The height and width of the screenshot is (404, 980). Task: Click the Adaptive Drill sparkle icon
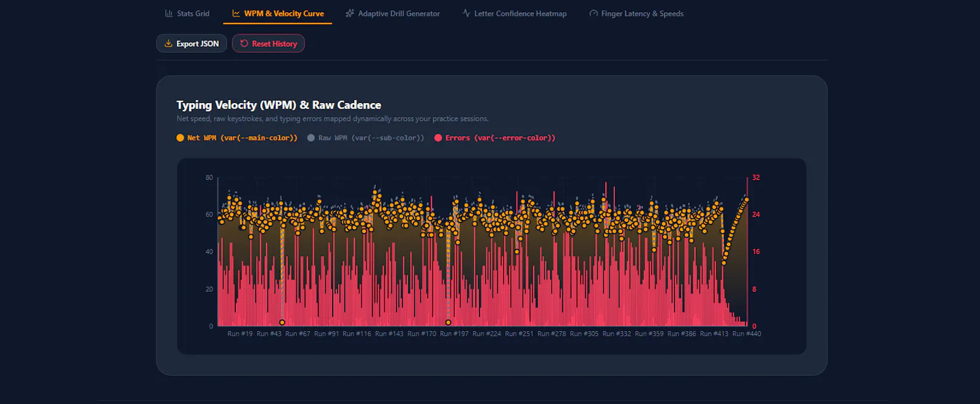click(350, 13)
